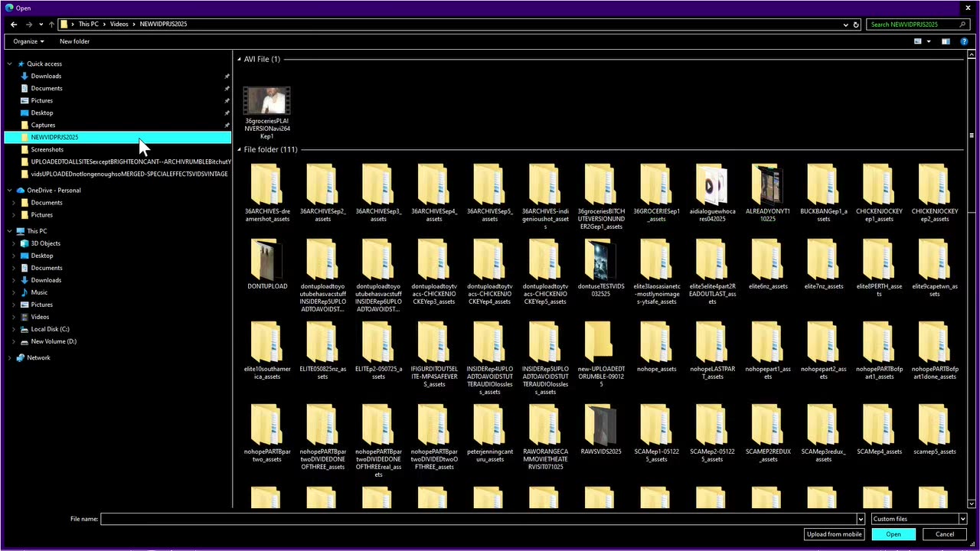980x551 pixels.
Task: Select aidialoguewhocares042025 folder
Action: (x=712, y=194)
